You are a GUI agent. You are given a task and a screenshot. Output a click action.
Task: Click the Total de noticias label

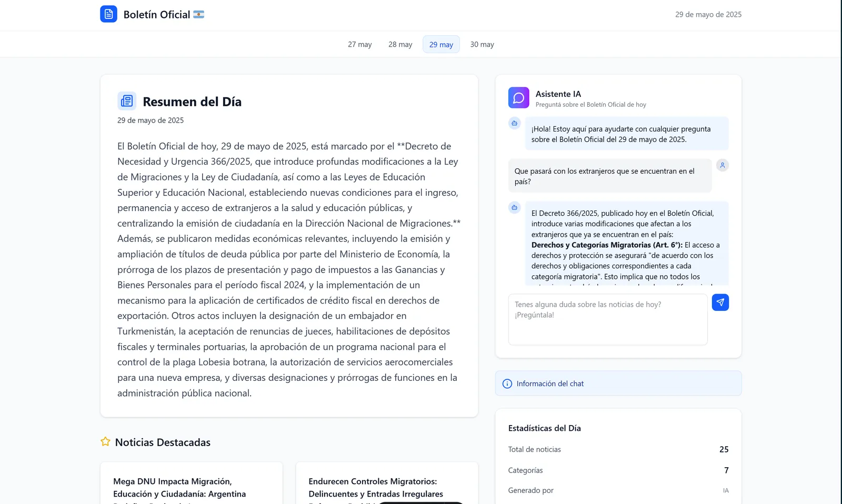tap(535, 449)
